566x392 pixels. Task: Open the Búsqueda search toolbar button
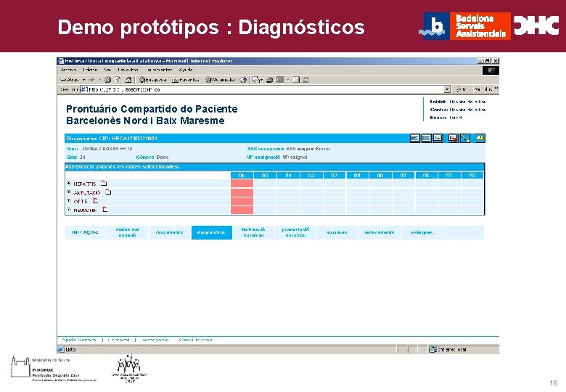click(x=153, y=80)
